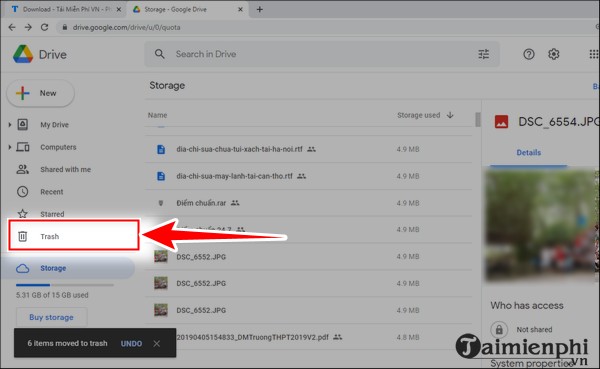Click the DSC_6554.JPG image type icon
Image resolution: width=600 pixels, height=369 pixels.
click(x=501, y=122)
